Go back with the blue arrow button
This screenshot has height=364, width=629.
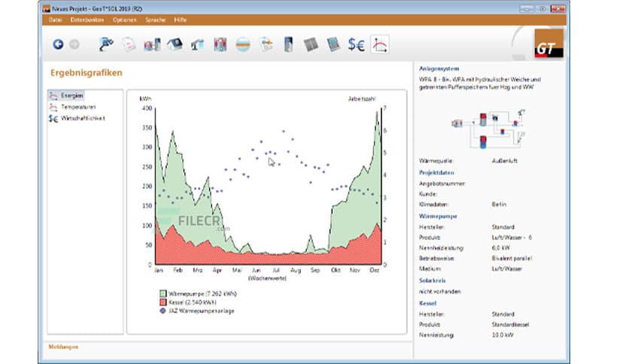tap(58, 44)
